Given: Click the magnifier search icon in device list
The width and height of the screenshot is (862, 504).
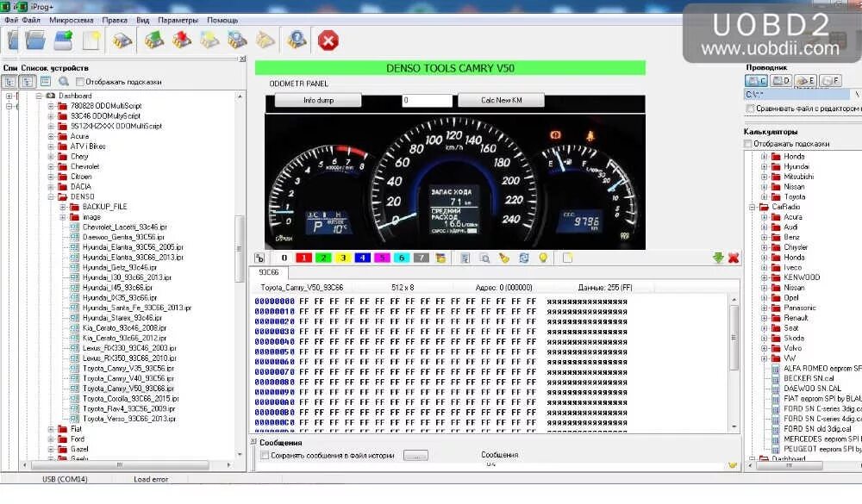Looking at the screenshot, I should coord(64,81).
